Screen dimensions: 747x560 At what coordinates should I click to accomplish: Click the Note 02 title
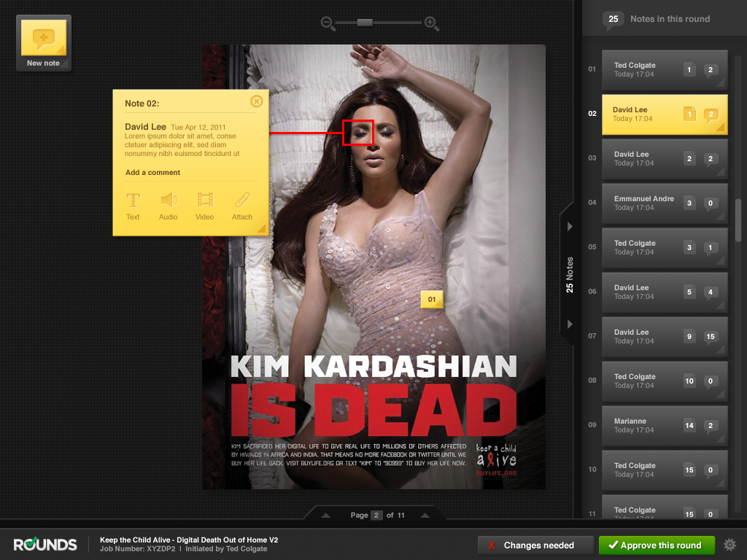click(142, 104)
